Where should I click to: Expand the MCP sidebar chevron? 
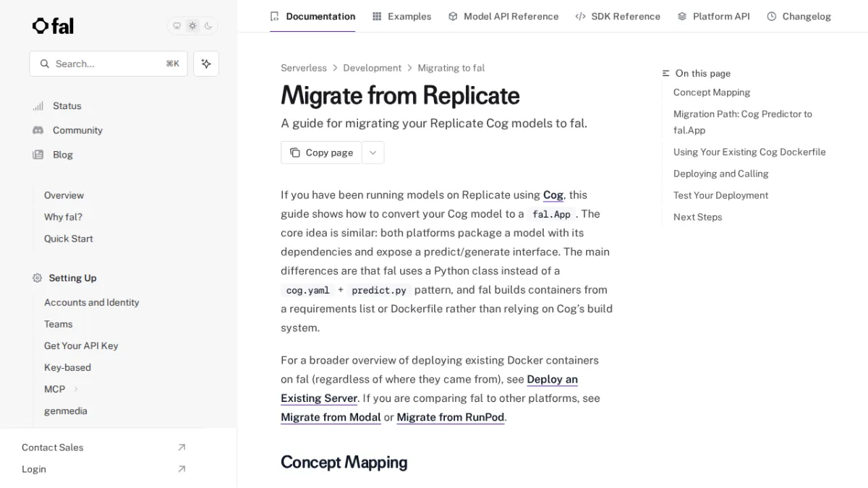click(76, 389)
